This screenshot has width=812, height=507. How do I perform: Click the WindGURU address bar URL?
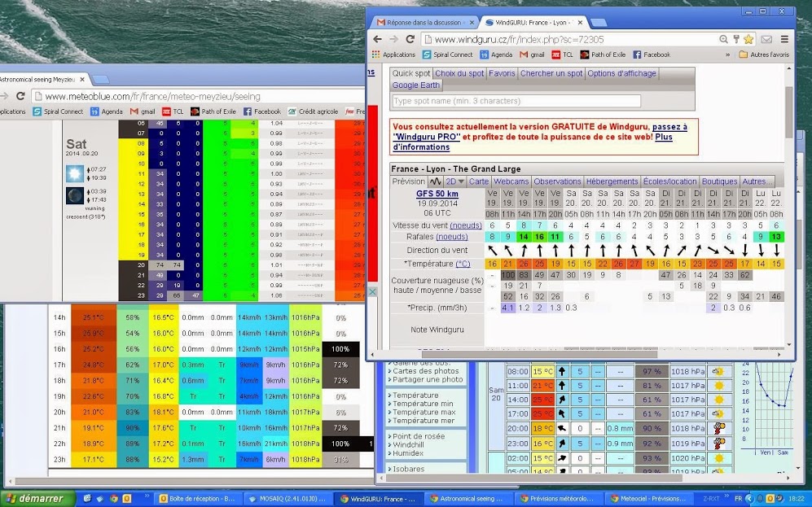click(519, 39)
